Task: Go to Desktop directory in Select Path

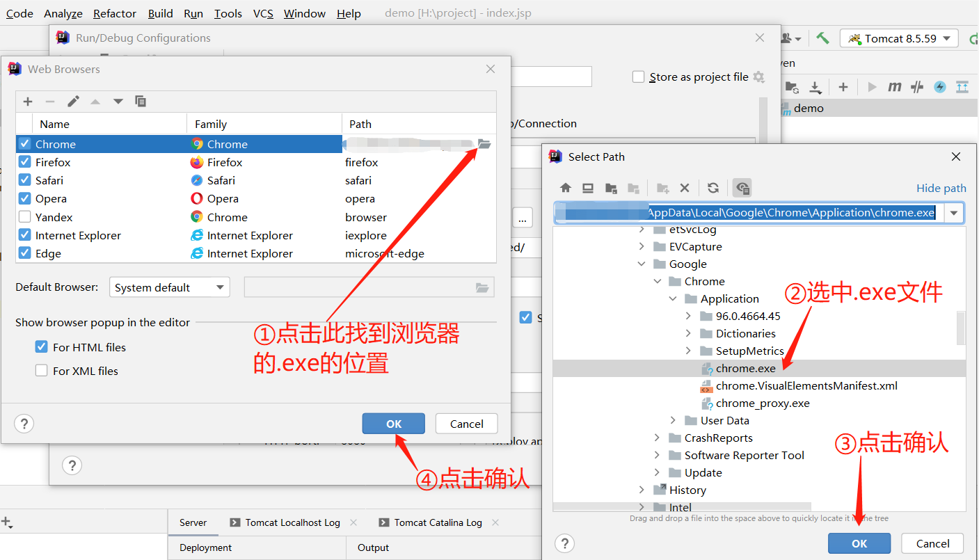Action: [x=588, y=188]
